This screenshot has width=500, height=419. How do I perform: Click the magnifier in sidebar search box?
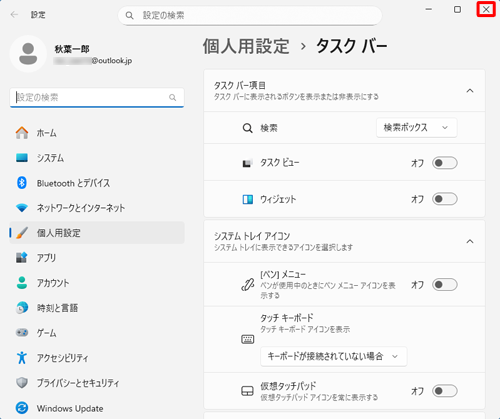(172, 97)
